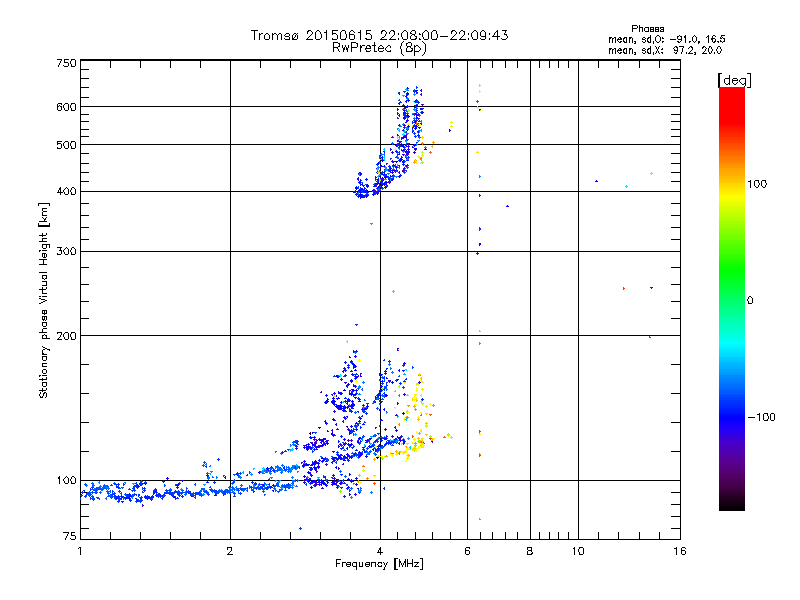
Task: Click the x-axis tick label '2'
Action: pyautogui.click(x=230, y=551)
